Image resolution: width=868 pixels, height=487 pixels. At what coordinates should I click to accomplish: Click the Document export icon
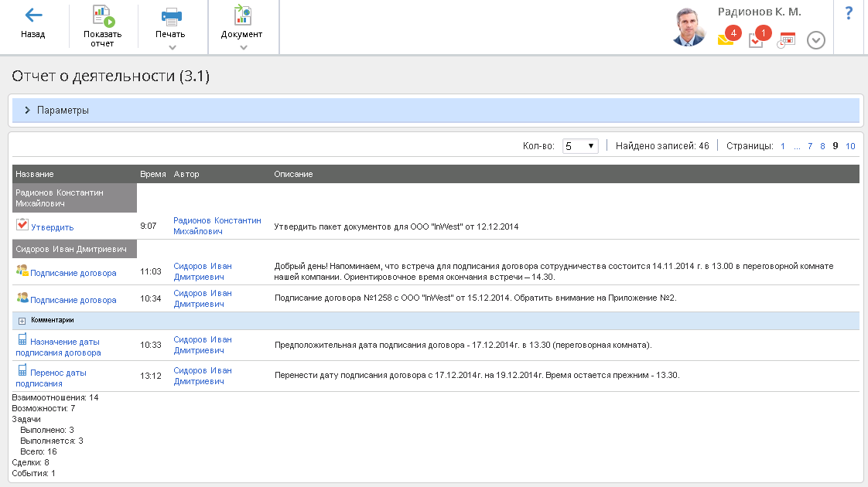pos(242,16)
